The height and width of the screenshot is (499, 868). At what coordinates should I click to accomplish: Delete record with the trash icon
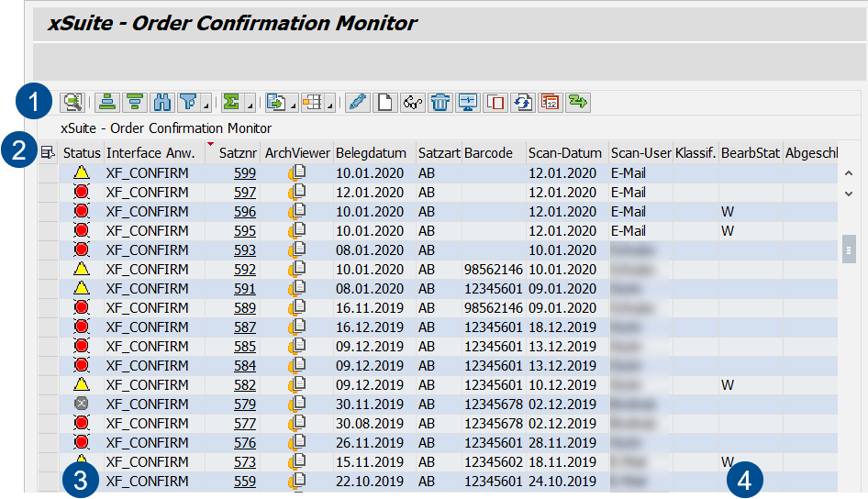440,103
